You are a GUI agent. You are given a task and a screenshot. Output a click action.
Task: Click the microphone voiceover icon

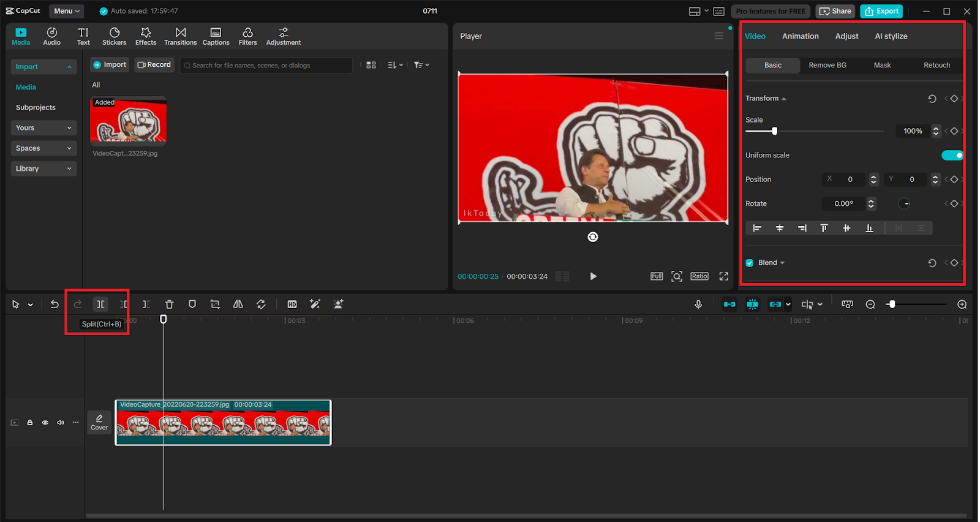pyautogui.click(x=698, y=304)
